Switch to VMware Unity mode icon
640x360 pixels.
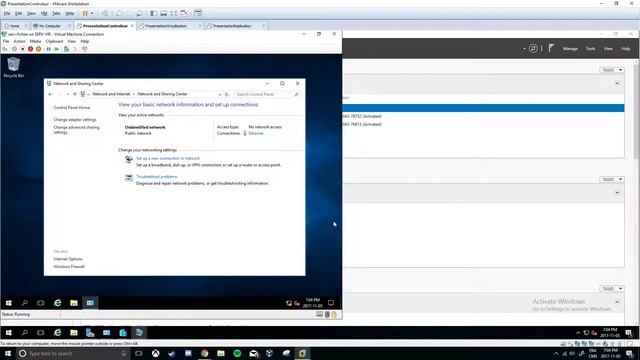pyautogui.click(x=184, y=13)
